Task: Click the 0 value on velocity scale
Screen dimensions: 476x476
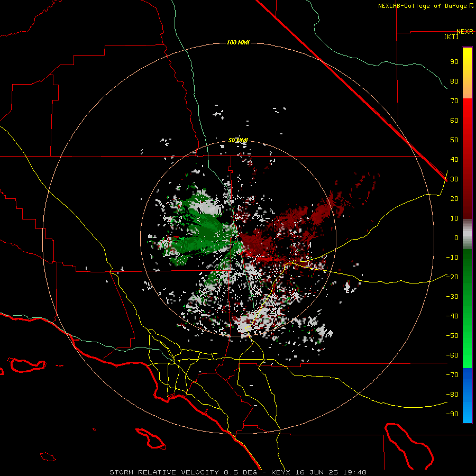Action: pos(456,238)
